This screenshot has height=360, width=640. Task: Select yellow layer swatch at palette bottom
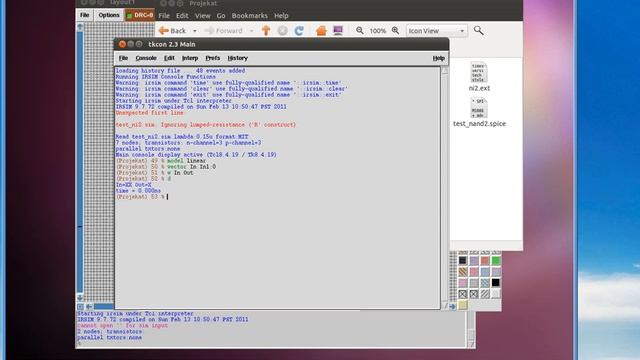[462, 305]
